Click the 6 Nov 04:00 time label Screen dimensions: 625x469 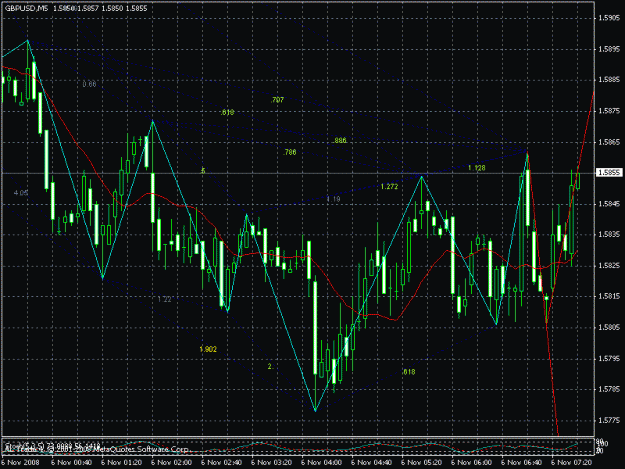(x=322, y=463)
